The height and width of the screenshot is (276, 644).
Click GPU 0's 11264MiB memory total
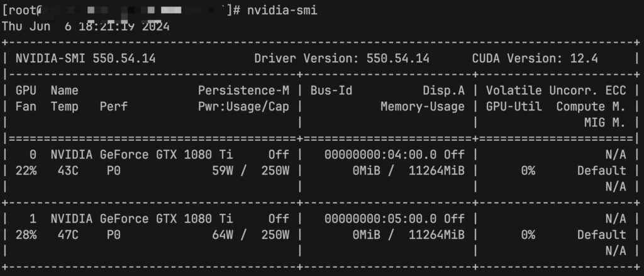coord(436,170)
